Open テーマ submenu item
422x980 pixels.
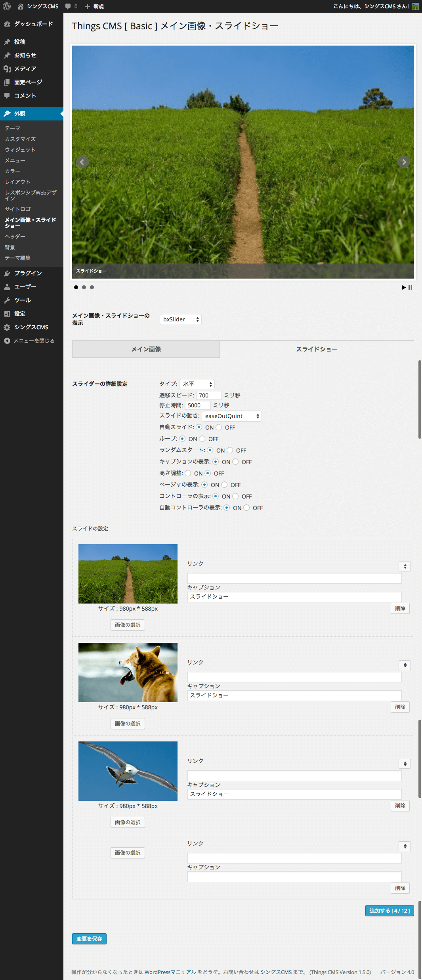13,128
